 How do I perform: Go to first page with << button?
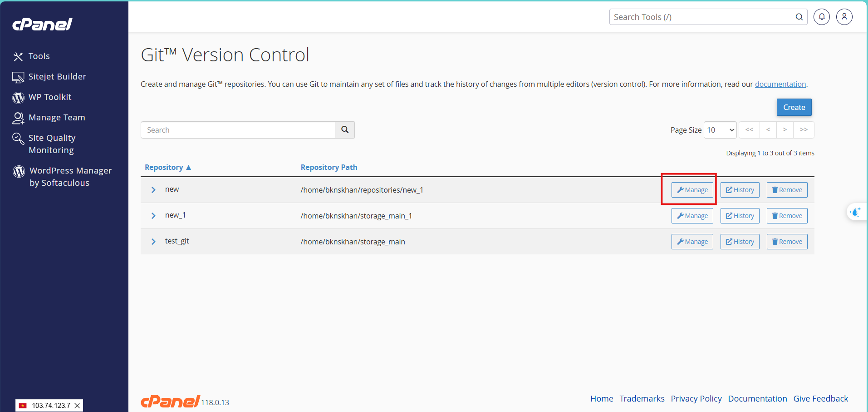tap(750, 130)
